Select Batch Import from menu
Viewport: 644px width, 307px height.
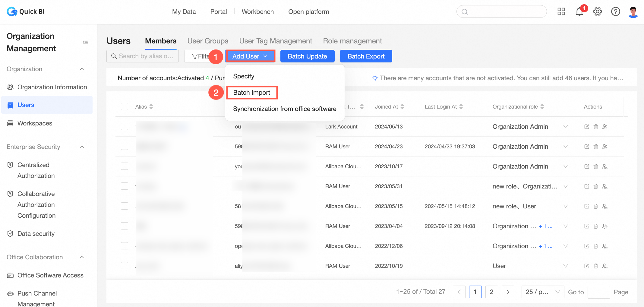251,93
